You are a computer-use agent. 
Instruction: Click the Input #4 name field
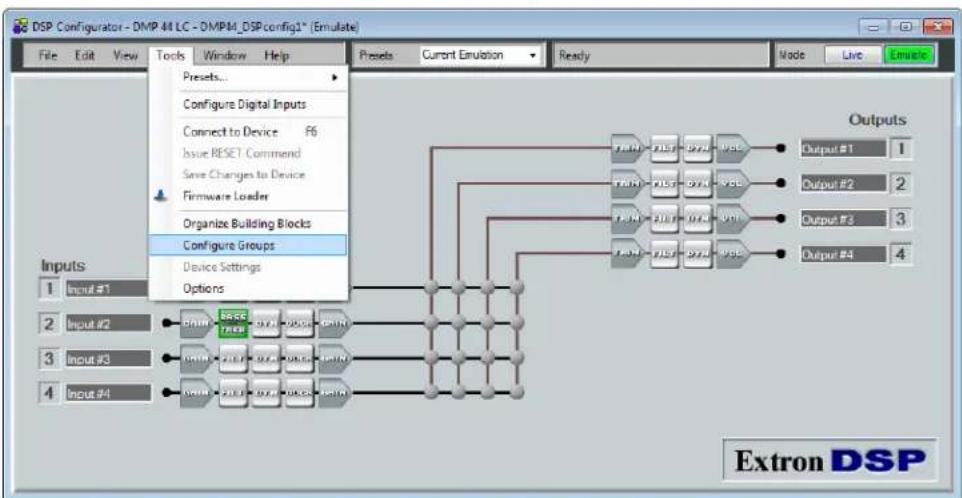point(108,393)
